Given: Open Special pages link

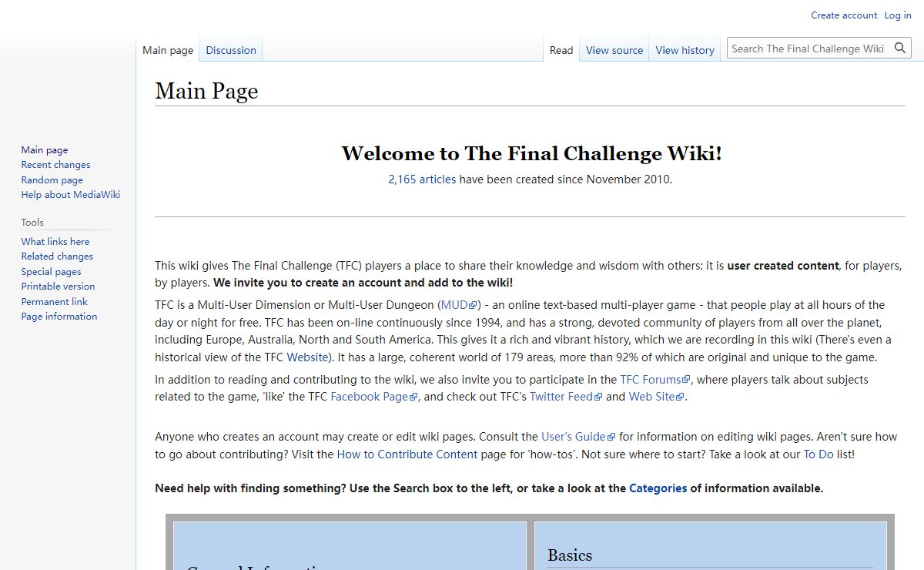Looking at the screenshot, I should click(51, 272).
